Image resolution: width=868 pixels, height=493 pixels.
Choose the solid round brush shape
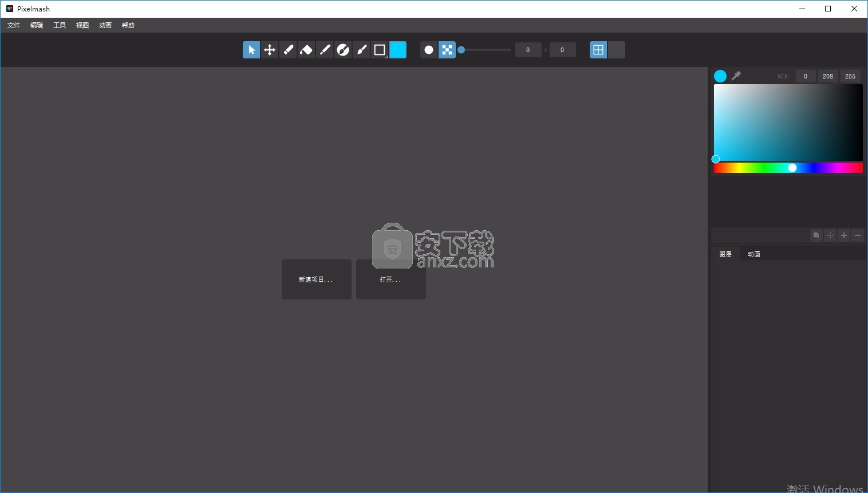click(429, 50)
